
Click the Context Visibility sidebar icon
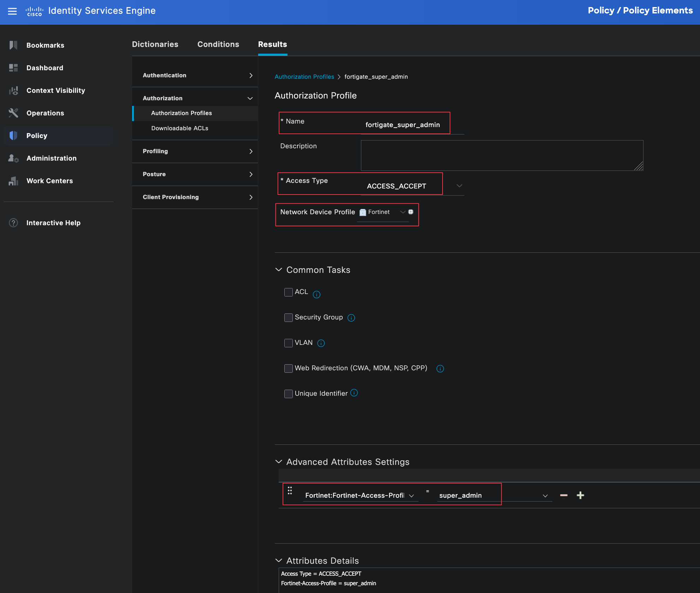click(13, 90)
